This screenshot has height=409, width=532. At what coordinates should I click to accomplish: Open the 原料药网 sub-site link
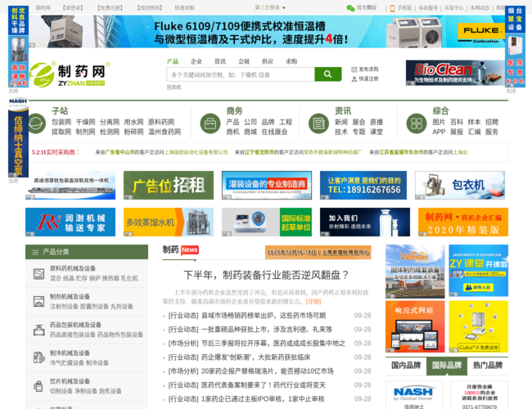(x=161, y=122)
